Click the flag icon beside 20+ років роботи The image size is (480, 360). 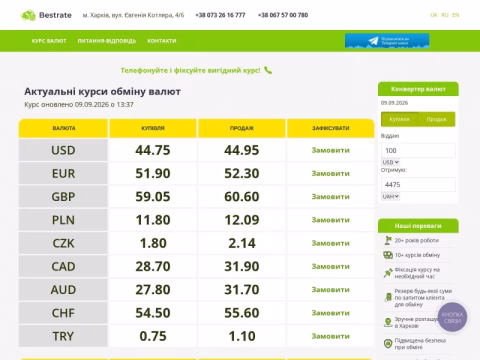388,240
